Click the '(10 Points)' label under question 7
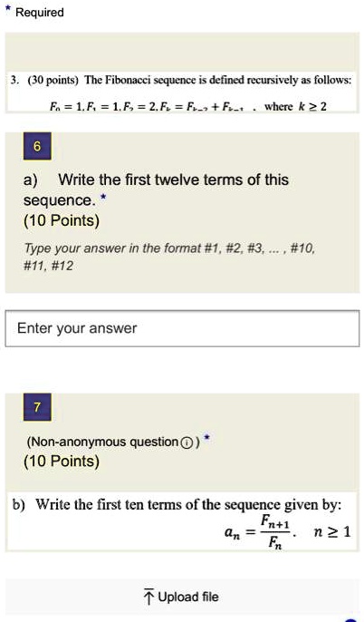This screenshot has width=364, height=622. 62,461
